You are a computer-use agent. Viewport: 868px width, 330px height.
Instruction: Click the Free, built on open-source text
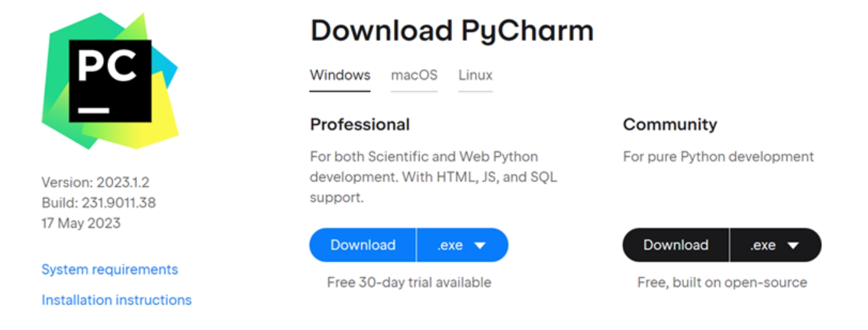tap(722, 283)
